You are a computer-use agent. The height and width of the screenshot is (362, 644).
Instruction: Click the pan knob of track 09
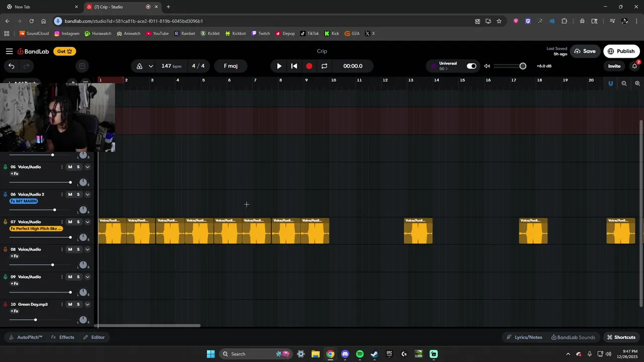[83, 293]
